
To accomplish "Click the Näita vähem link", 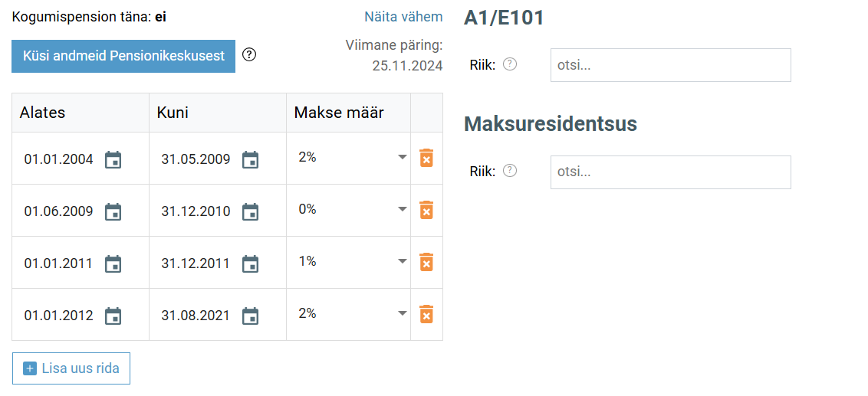I will [x=403, y=17].
